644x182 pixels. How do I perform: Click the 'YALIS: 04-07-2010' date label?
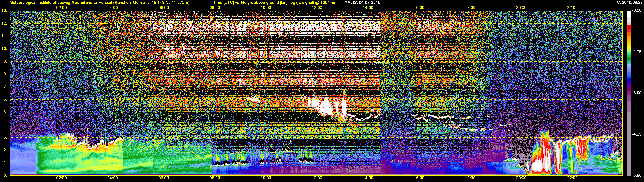(363, 3)
